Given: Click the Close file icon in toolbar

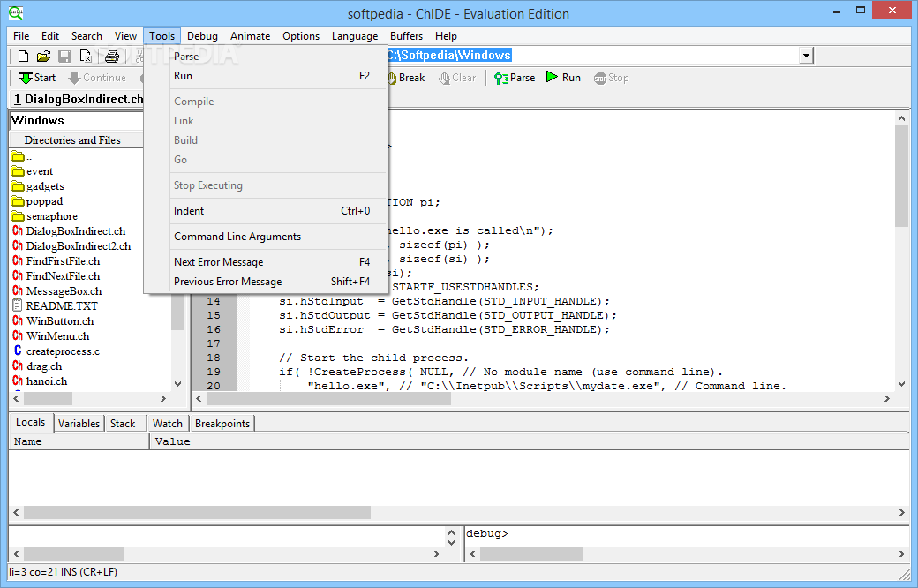Looking at the screenshot, I should (x=86, y=57).
